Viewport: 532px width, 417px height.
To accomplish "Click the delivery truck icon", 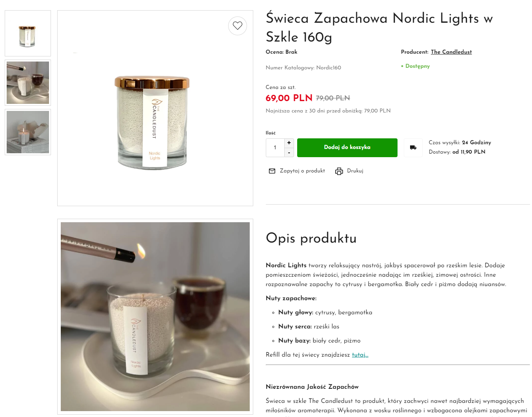I will coord(413,147).
